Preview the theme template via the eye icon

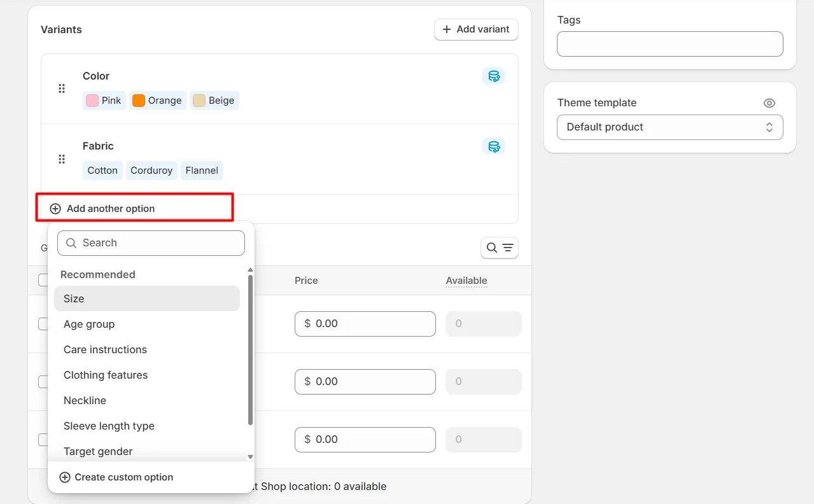[769, 102]
